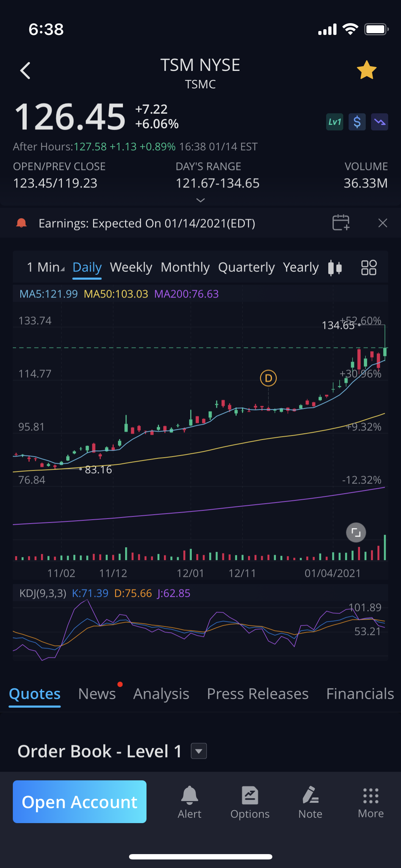This screenshot has height=868, width=401.
Task: Expand chart to full screen
Action: tap(356, 532)
